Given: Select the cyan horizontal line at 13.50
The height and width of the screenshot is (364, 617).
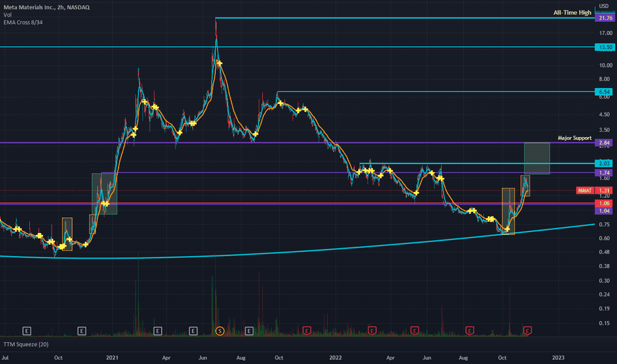Looking at the screenshot, I should coord(297,47).
